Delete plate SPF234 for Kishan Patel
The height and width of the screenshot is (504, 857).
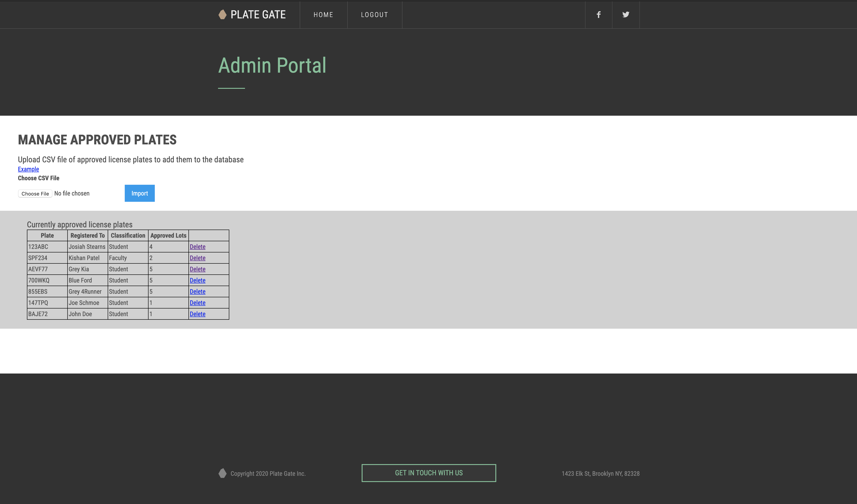[x=198, y=258]
